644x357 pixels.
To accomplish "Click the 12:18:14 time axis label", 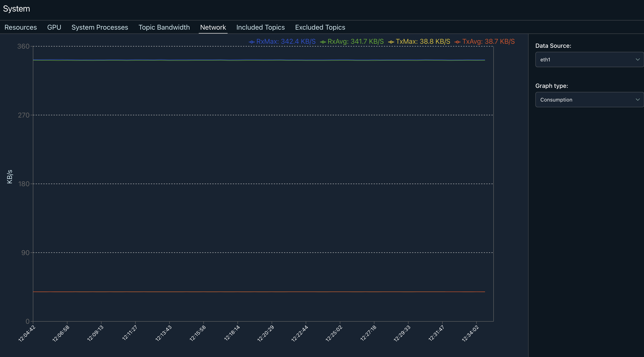I will 232,333.
